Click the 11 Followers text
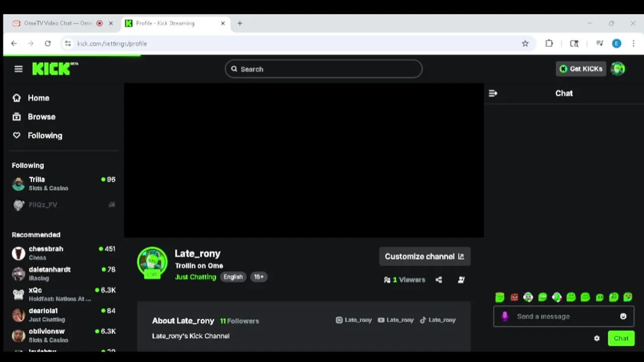Screen dimensions: 644x362 click(x=239, y=321)
